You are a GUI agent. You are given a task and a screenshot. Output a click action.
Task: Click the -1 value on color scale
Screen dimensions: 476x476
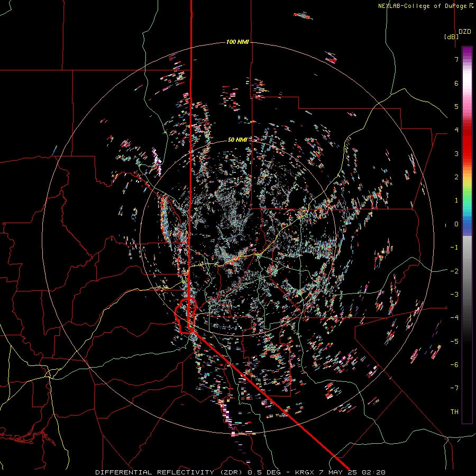click(x=454, y=248)
